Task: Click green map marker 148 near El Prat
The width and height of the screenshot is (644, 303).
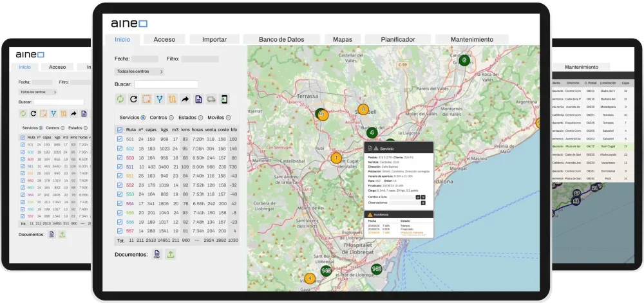Action: 377,269
